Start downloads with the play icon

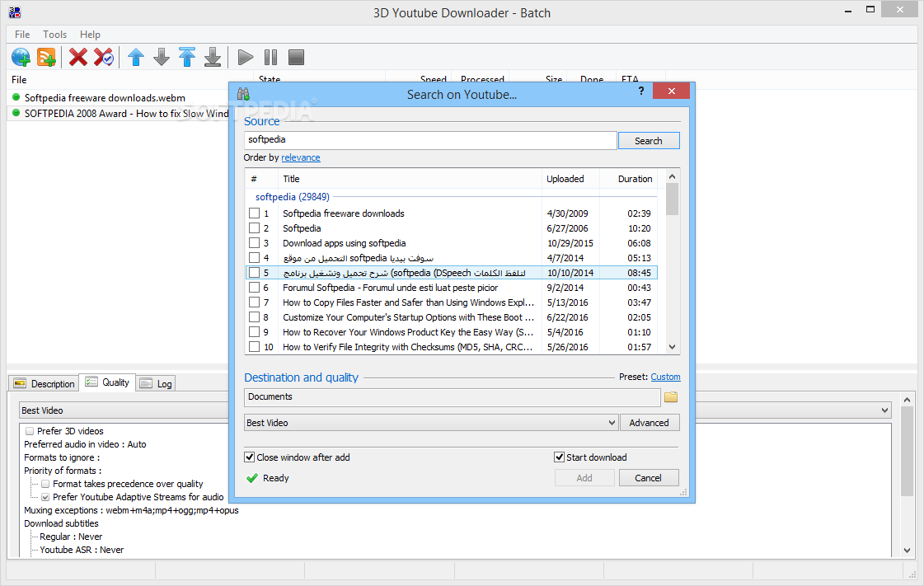coord(245,57)
